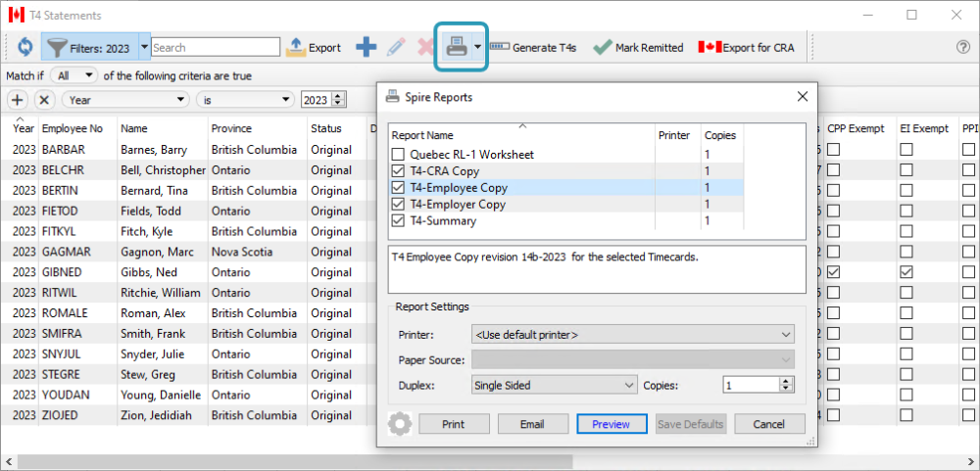Open the Printer dropdown in Report Settings
Screen dimensions: 980x471
click(632, 335)
